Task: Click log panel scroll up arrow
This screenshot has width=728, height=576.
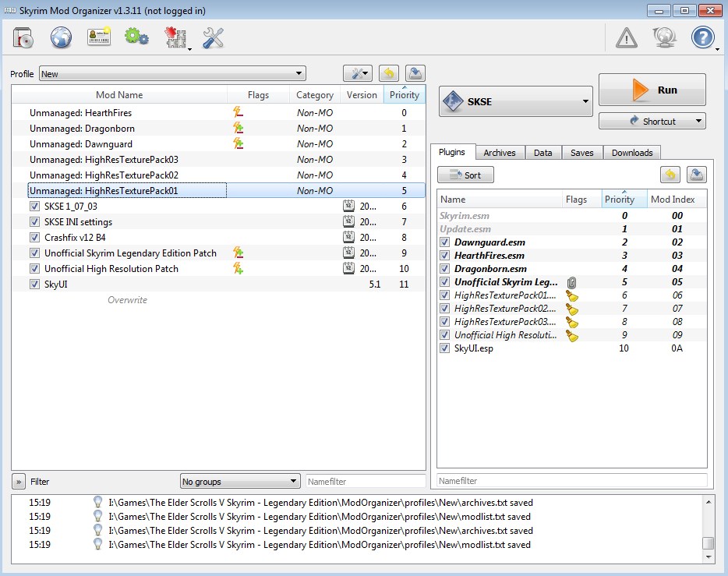Action: click(x=708, y=502)
